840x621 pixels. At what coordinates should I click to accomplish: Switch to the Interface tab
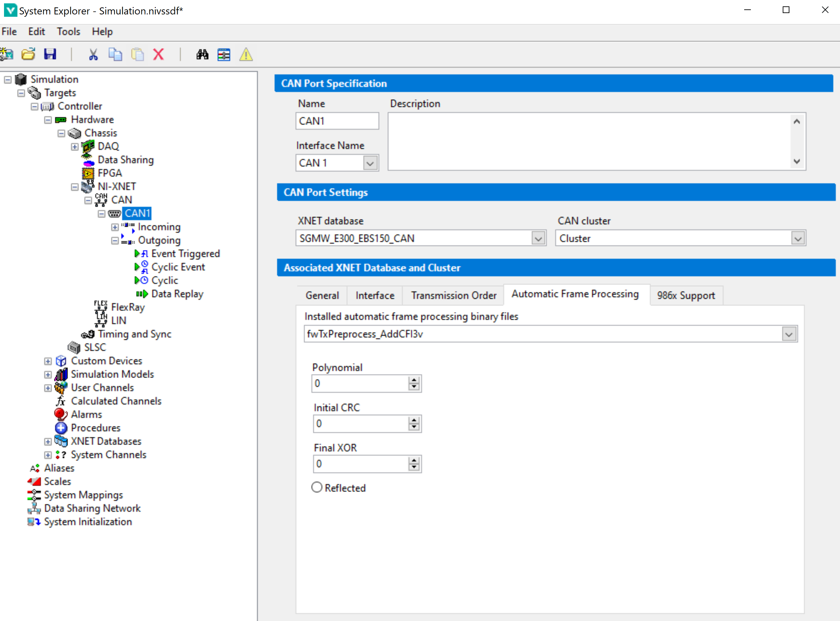pos(374,295)
